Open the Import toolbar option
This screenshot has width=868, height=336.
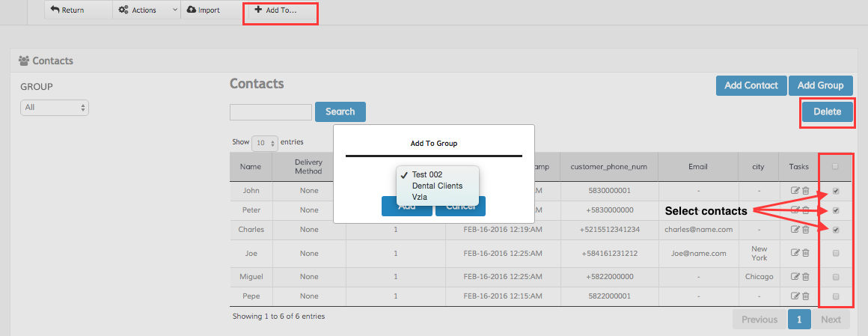click(x=204, y=10)
